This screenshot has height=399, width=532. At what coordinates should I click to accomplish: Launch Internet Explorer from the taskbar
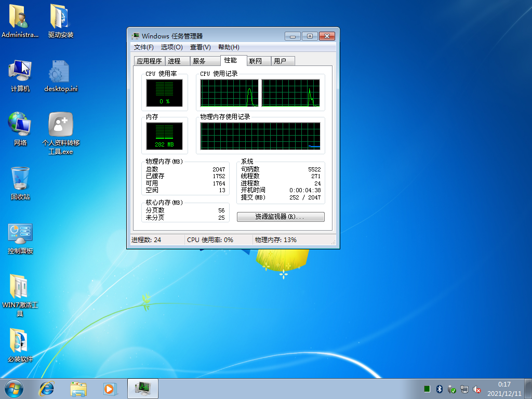click(46, 389)
